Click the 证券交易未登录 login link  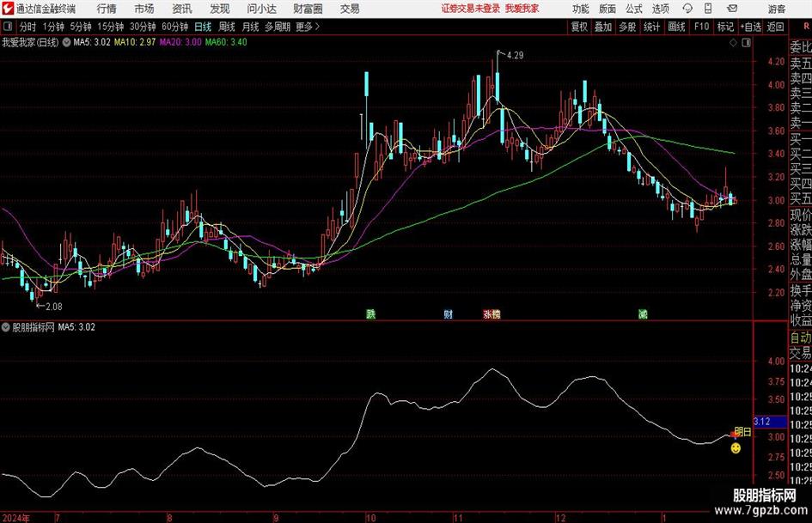tap(471, 9)
